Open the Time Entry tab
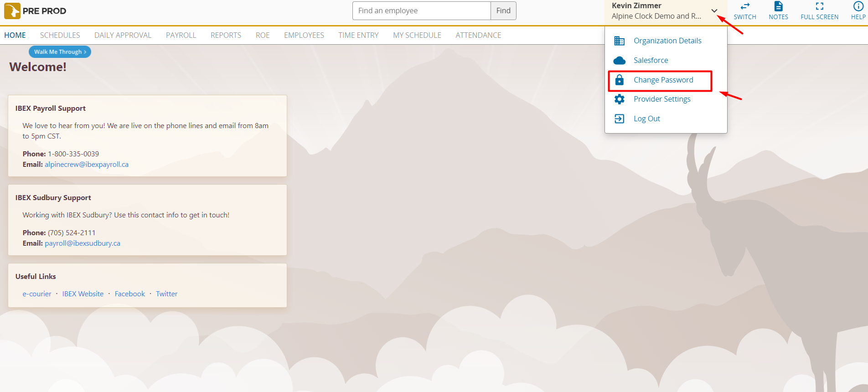Image resolution: width=868 pixels, height=392 pixels. pyautogui.click(x=359, y=35)
